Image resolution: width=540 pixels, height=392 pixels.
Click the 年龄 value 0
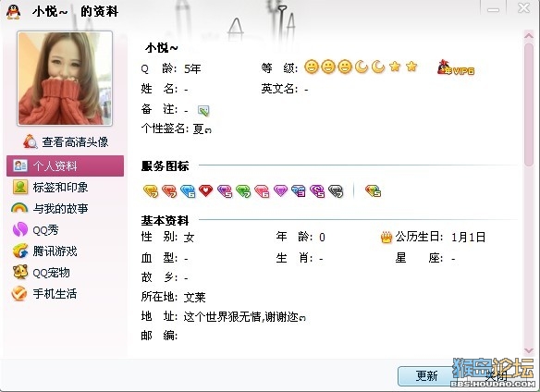click(322, 238)
